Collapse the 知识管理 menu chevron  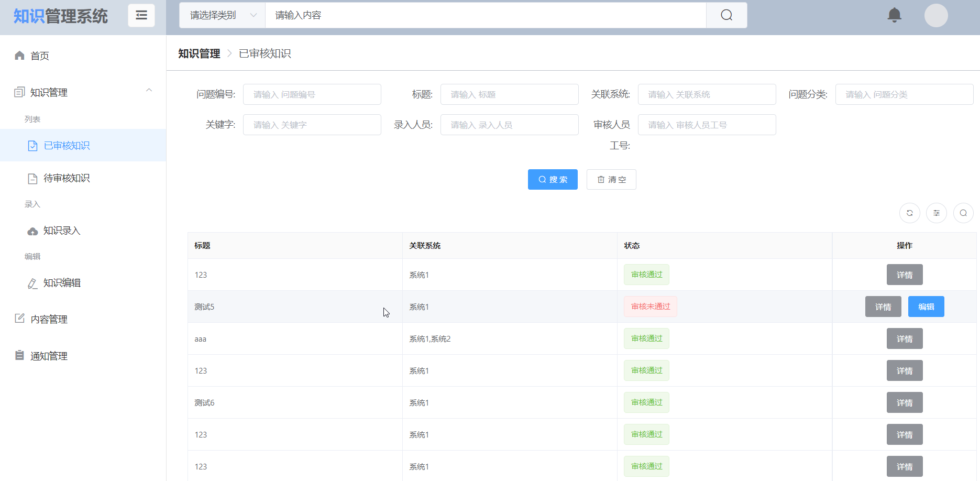tap(149, 90)
